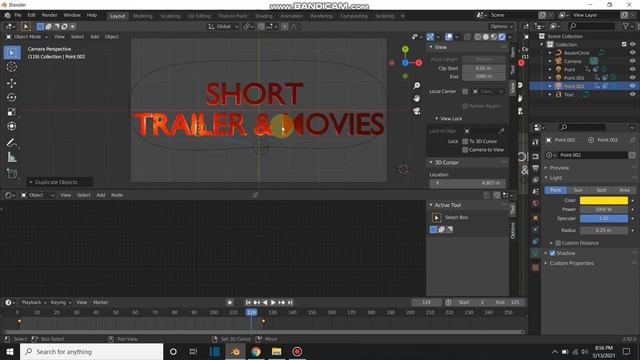This screenshot has width=640, height=360.
Task: Expand the BezierCircle tree item
Action: (x=550, y=53)
